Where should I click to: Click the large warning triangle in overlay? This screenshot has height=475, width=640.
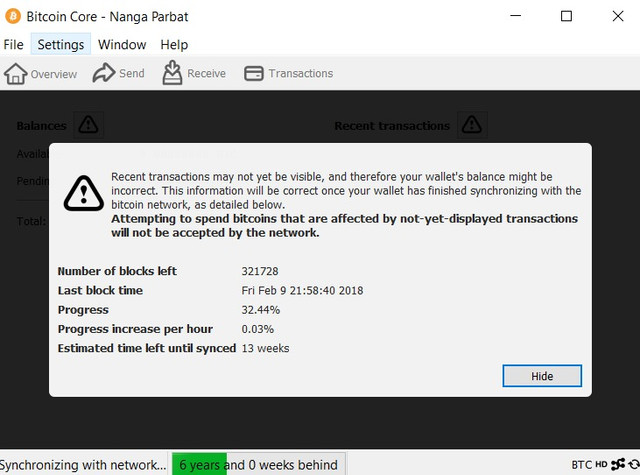tap(84, 193)
